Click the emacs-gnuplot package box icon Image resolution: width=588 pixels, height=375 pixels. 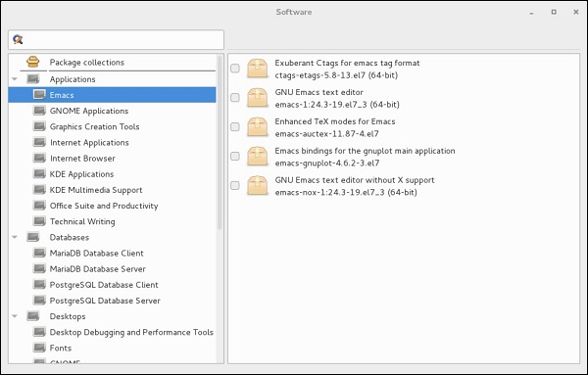[257, 157]
